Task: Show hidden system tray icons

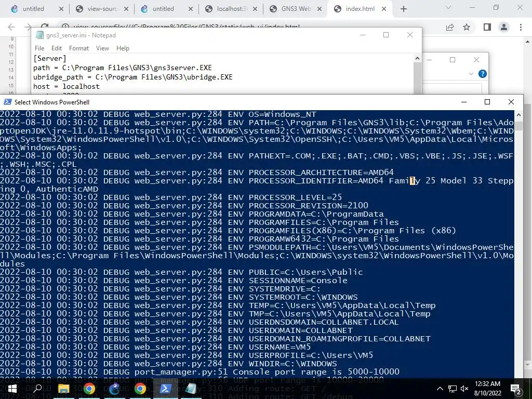Action: coord(440,389)
